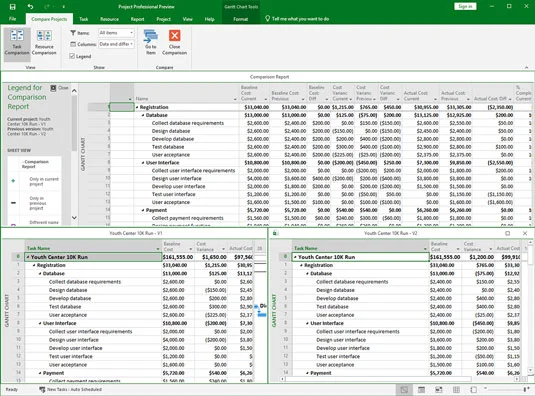Click the selected indicator cell beside Registration

(x=122, y=107)
